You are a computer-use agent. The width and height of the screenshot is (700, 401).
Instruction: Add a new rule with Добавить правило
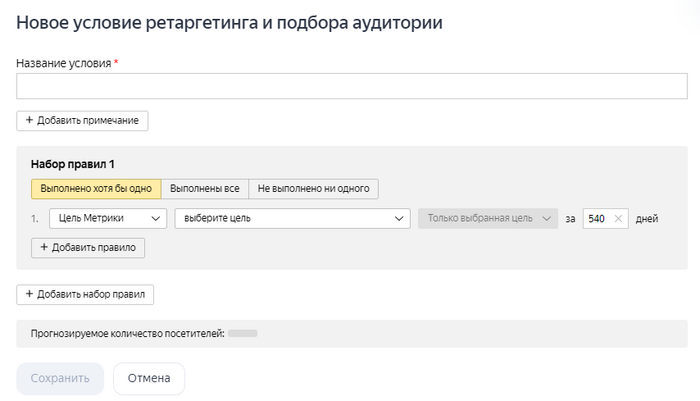tap(88, 247)
